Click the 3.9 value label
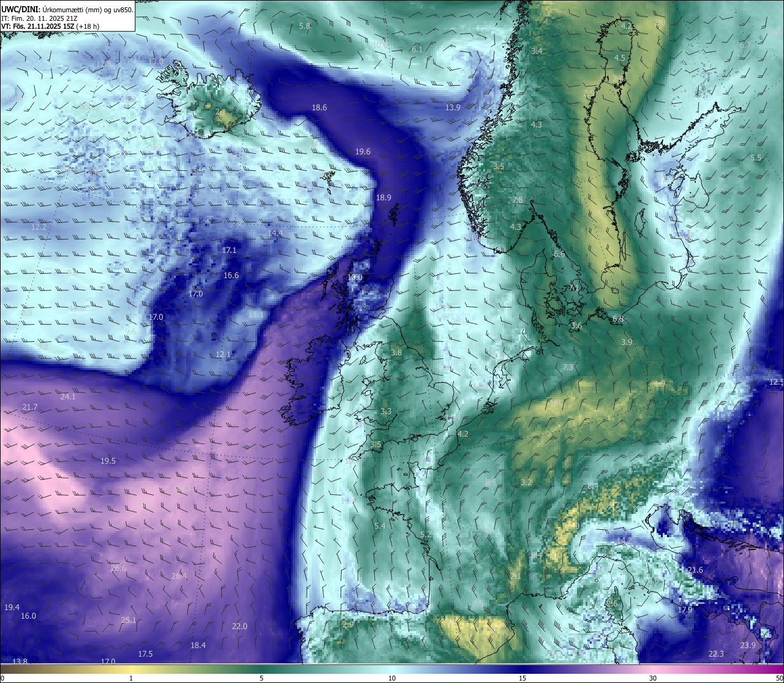 [x=627, y=342]
